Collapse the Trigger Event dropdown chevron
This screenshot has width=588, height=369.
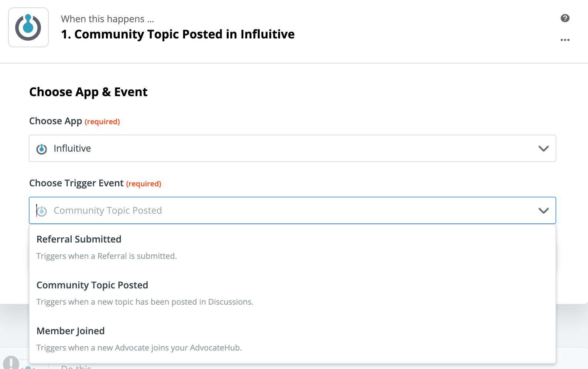[x=543, y=211]
